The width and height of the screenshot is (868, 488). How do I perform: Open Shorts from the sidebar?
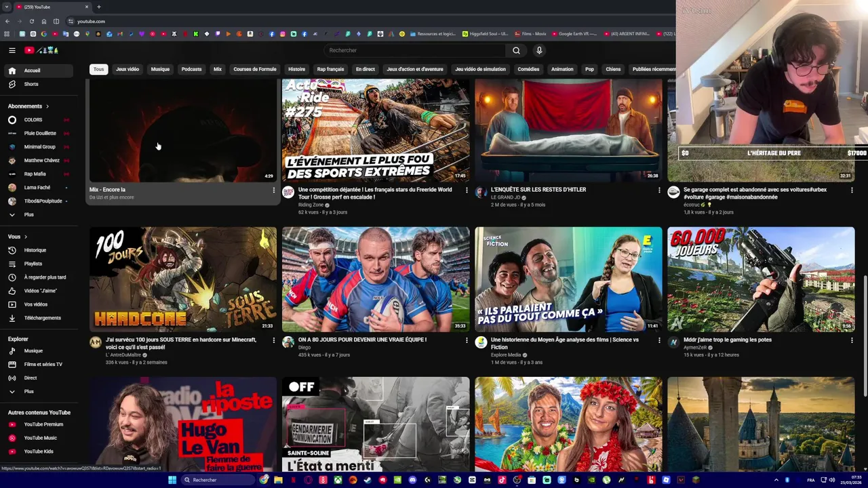click(x=40, y=84)
